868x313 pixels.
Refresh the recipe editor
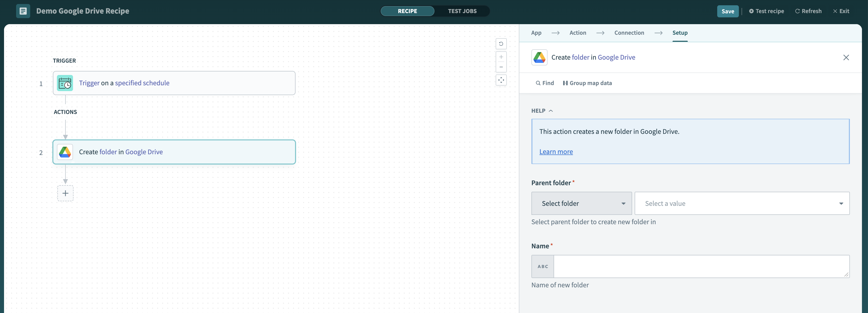click(x=808, y=11)
